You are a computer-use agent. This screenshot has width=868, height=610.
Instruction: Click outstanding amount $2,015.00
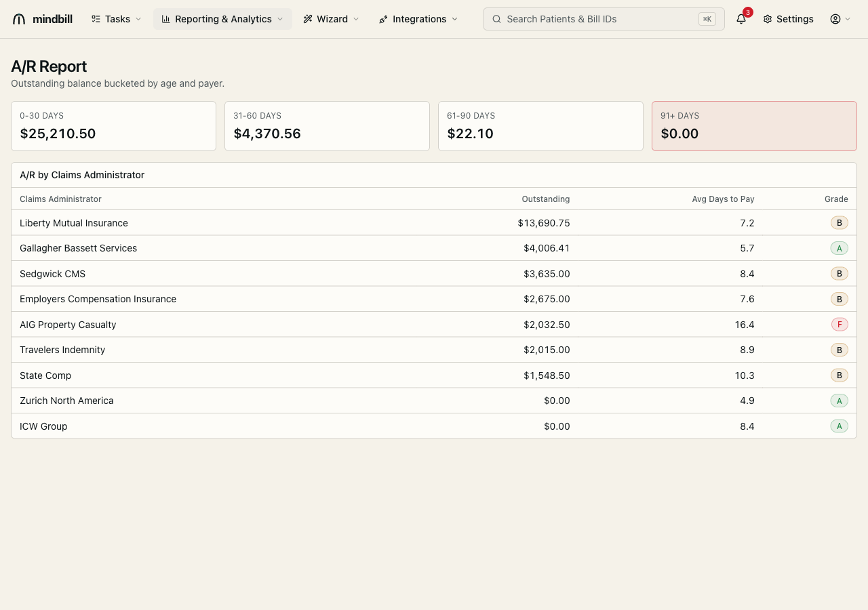pos(547,350)
